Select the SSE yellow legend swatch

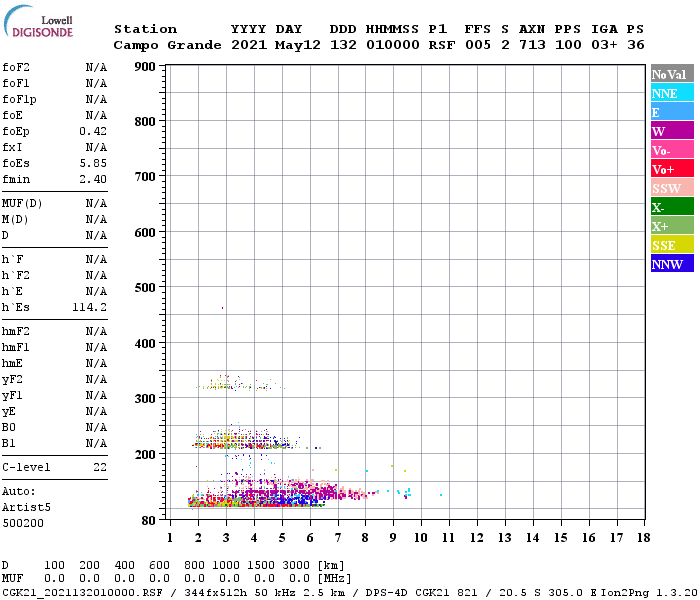click(x=672, y=245)
